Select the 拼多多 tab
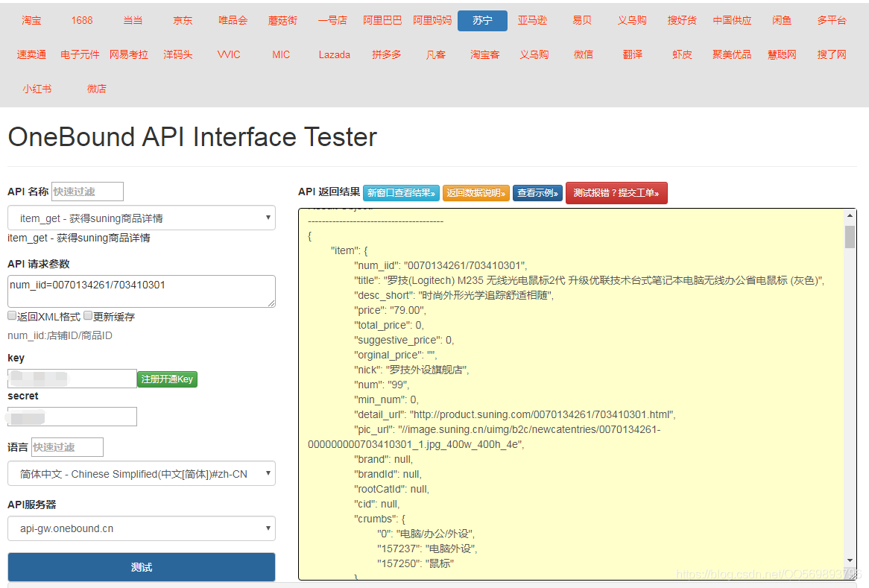This screenshot has width=869, height=588. coord(386,54)
